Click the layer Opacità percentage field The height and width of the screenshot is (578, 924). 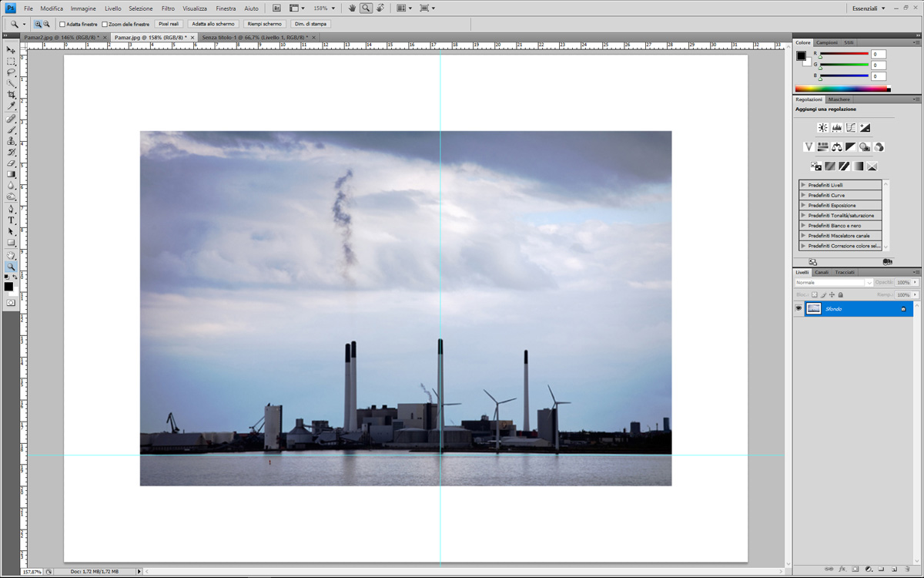pos(903,283)
